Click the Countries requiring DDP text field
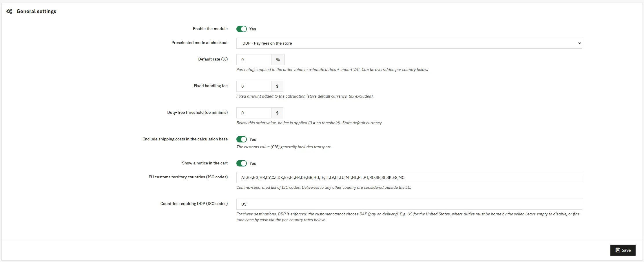The height and width of the screenshot is (262, 644). (x=409, y=204)
